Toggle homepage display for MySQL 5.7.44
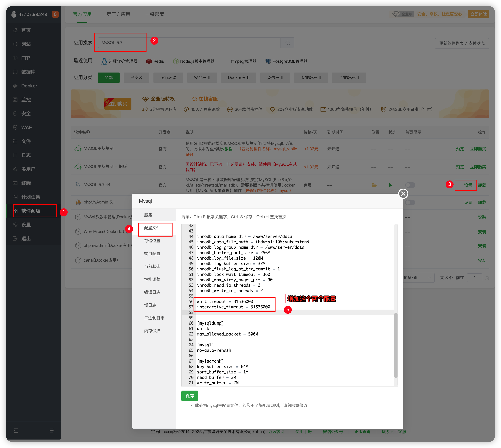Image resolution: width=501 pixels, height=448 pixels. click(x=410, y=185)
